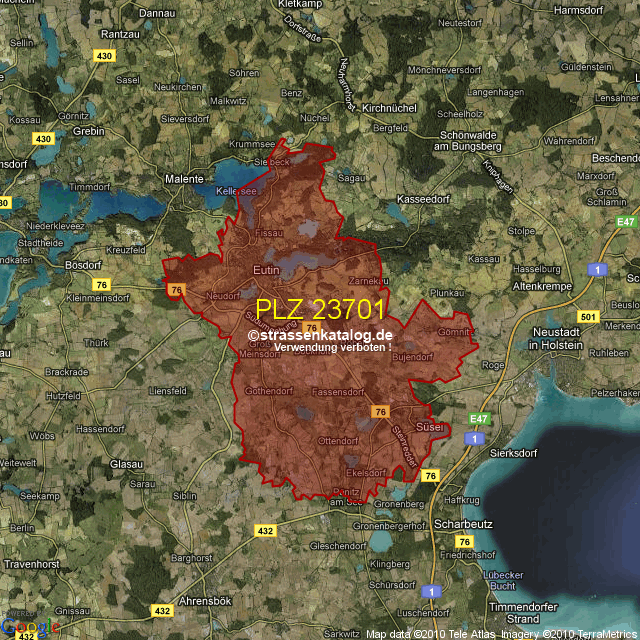Click the 430 road shield near Rantzau

coord(104,56)
